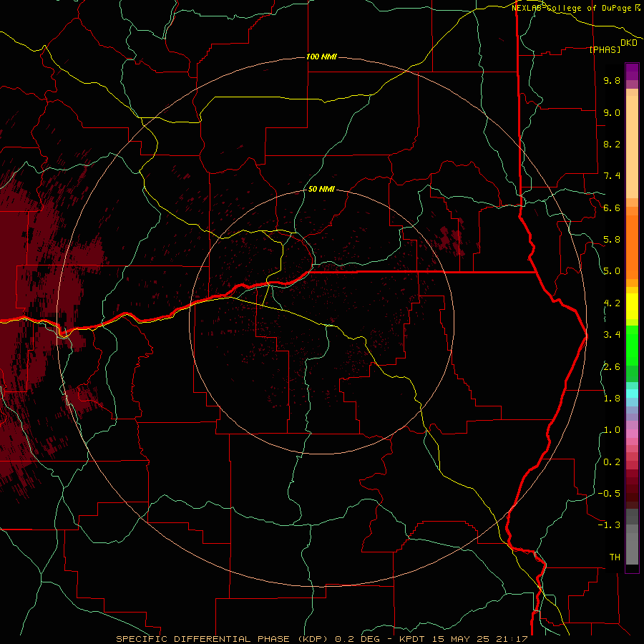This screenshot has width=644, height=644.
Task: Click the orange section of the color bar
Action: coord(632,246)
